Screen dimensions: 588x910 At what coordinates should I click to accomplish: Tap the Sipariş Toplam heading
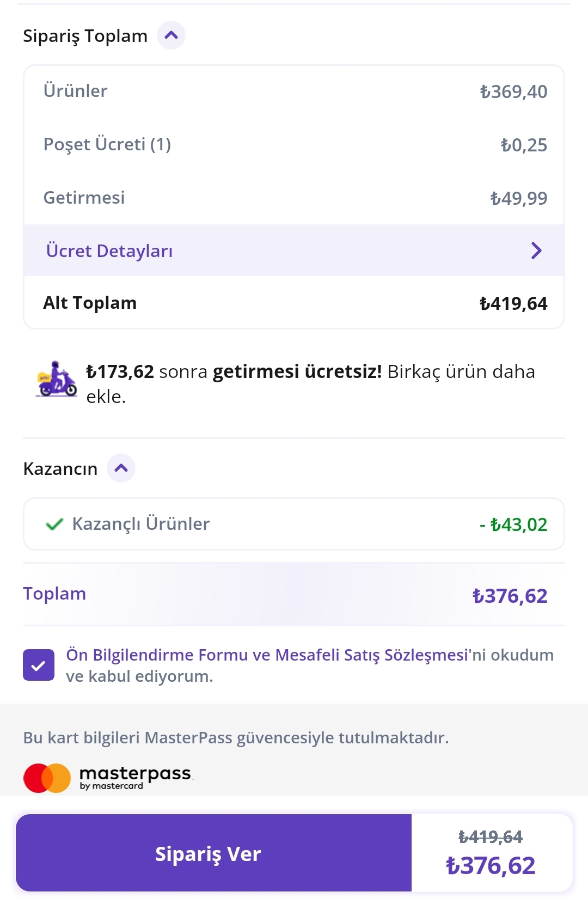(85, 36)
